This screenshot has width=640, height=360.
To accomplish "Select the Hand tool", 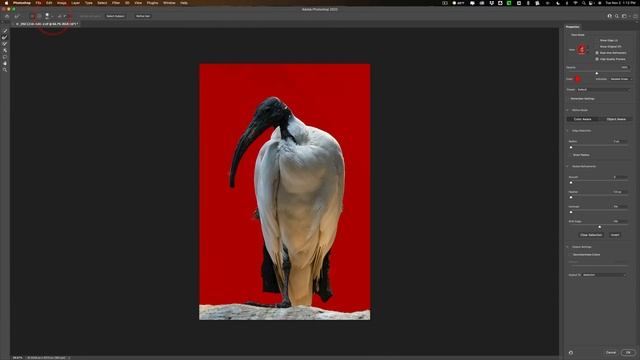I will (5, 63).
